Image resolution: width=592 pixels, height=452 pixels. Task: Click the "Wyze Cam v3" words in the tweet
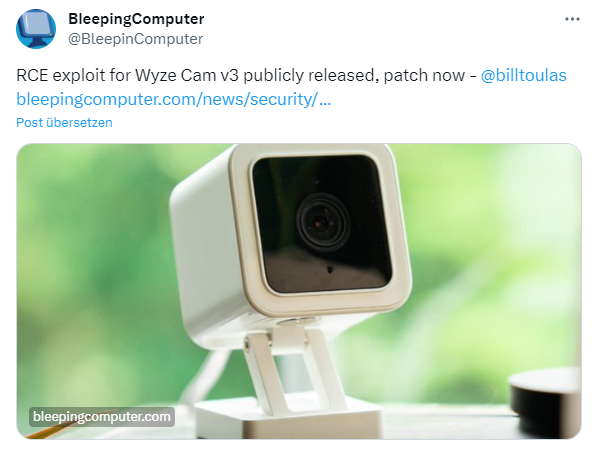tap(187, 75)
